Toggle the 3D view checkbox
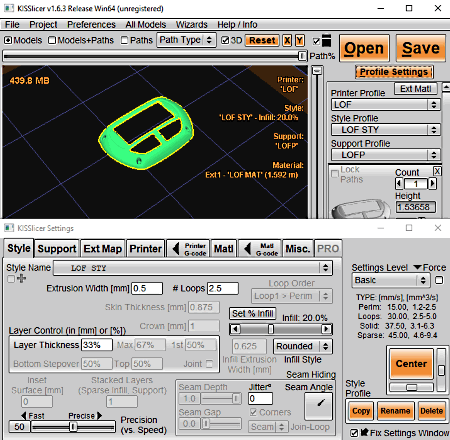Viewport: 450px width, 440px height. coord(225,40)
